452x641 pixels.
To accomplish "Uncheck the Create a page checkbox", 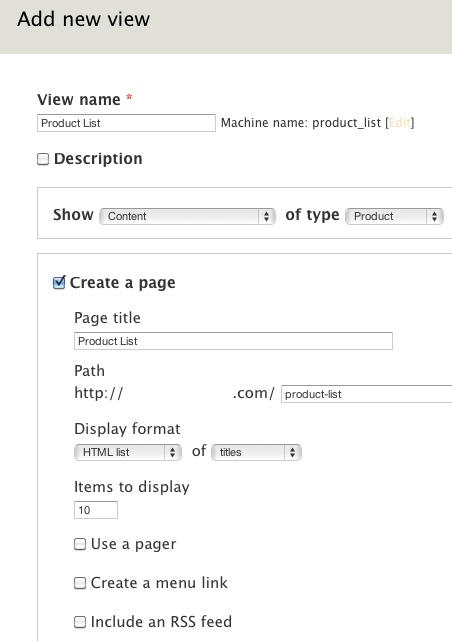I will click(x=59, y=282).
